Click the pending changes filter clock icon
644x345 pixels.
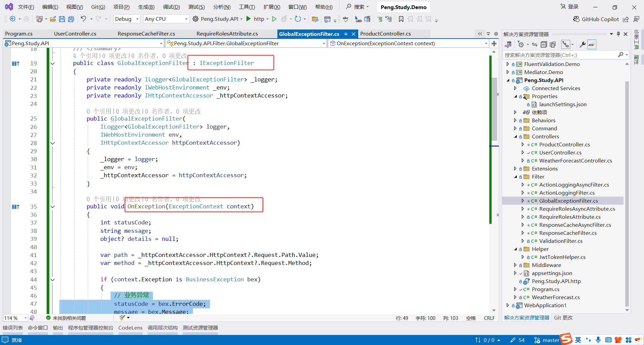coord(521,45)
